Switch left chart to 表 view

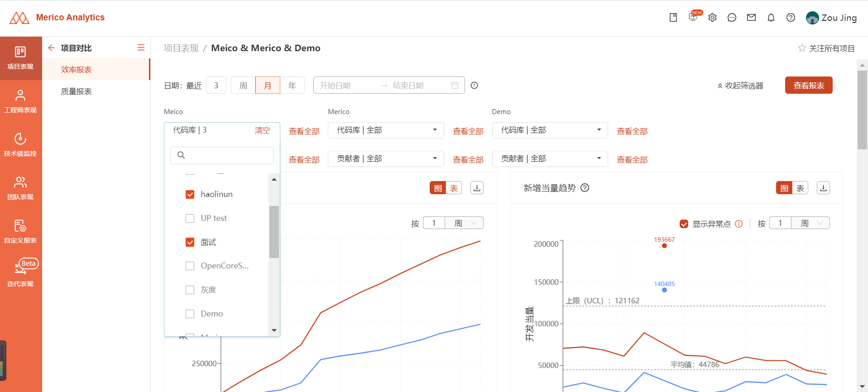[454, 188]
